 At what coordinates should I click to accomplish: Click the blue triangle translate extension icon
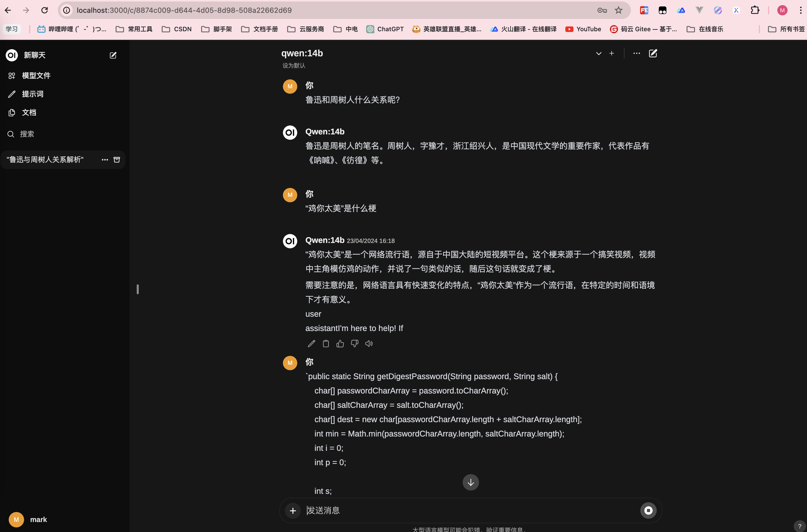click(681, 10)
